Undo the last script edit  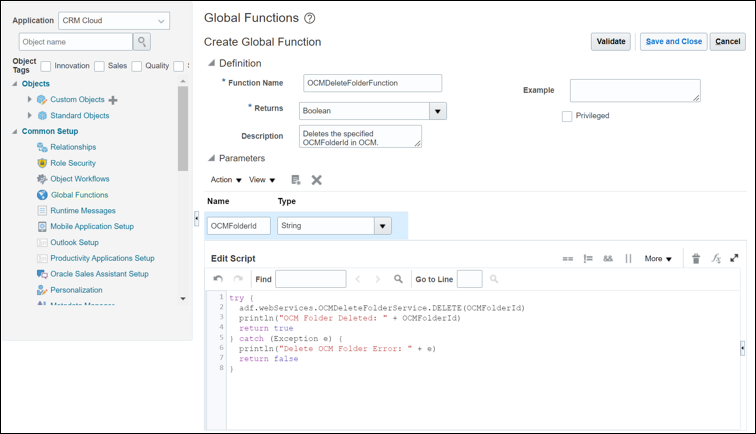(x=218, y=279)
